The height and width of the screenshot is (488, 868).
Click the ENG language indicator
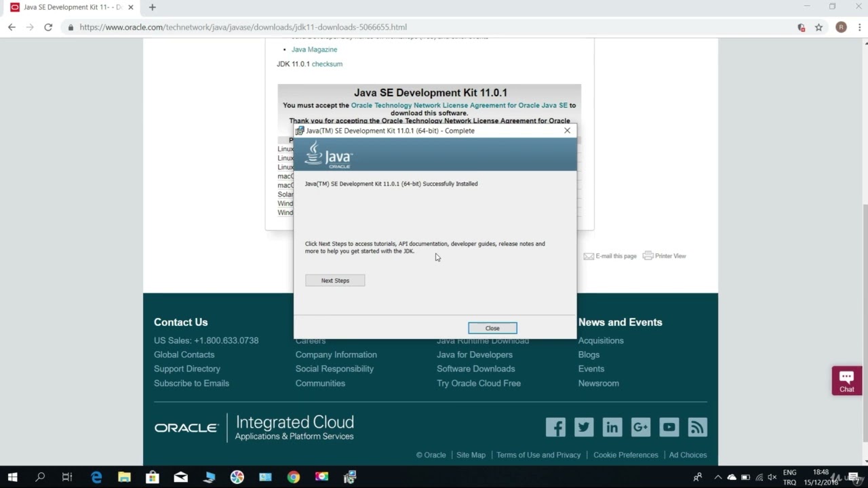pos(789,472)
